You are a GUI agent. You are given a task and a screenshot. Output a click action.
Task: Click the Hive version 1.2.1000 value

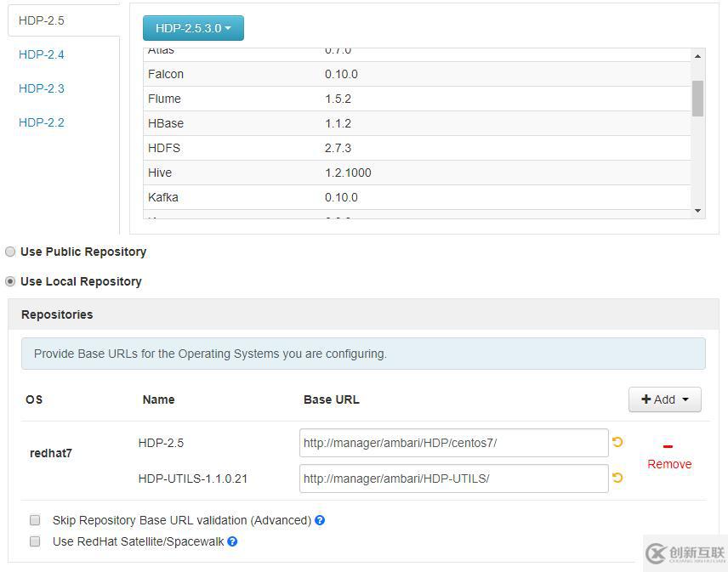pyautogui.click(x=348, y=173)
